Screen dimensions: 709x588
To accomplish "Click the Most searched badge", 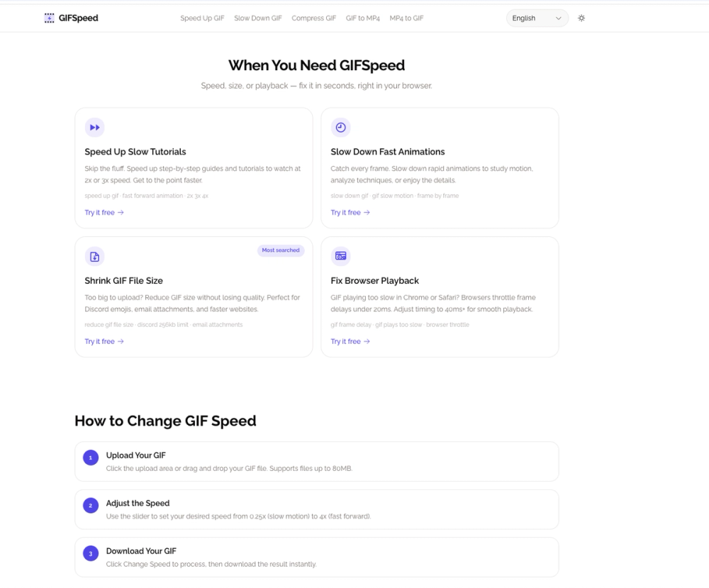I will point(281,250).
